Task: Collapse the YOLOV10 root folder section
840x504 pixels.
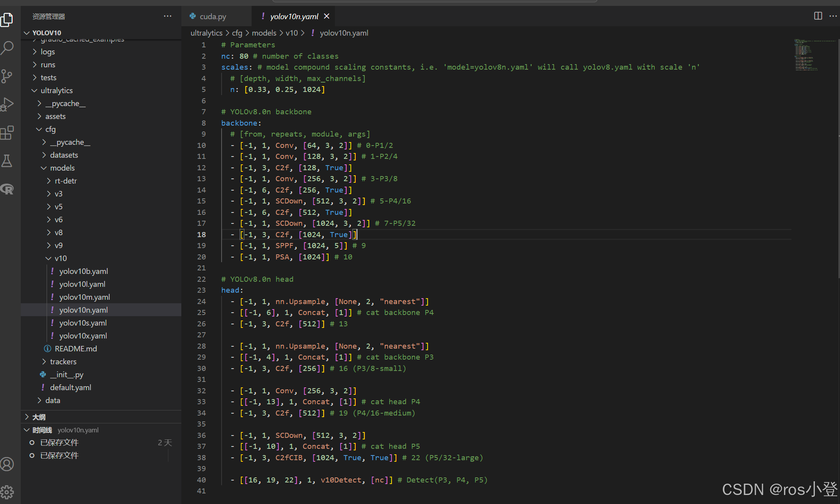Action: tap(101, 32)
